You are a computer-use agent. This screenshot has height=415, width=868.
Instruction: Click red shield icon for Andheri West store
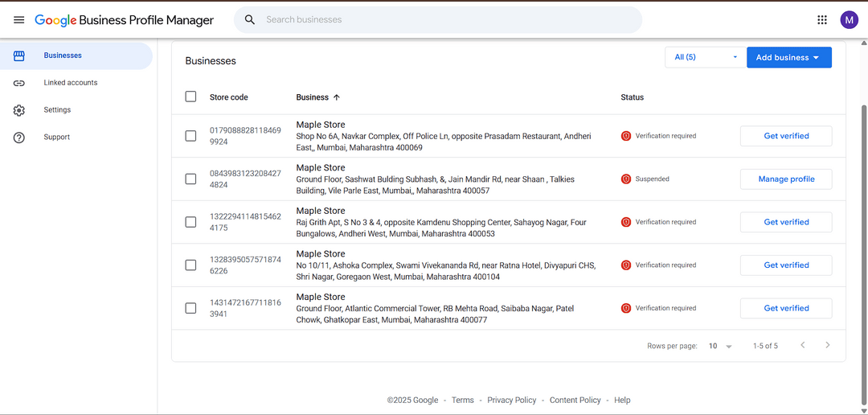[626, 222]
